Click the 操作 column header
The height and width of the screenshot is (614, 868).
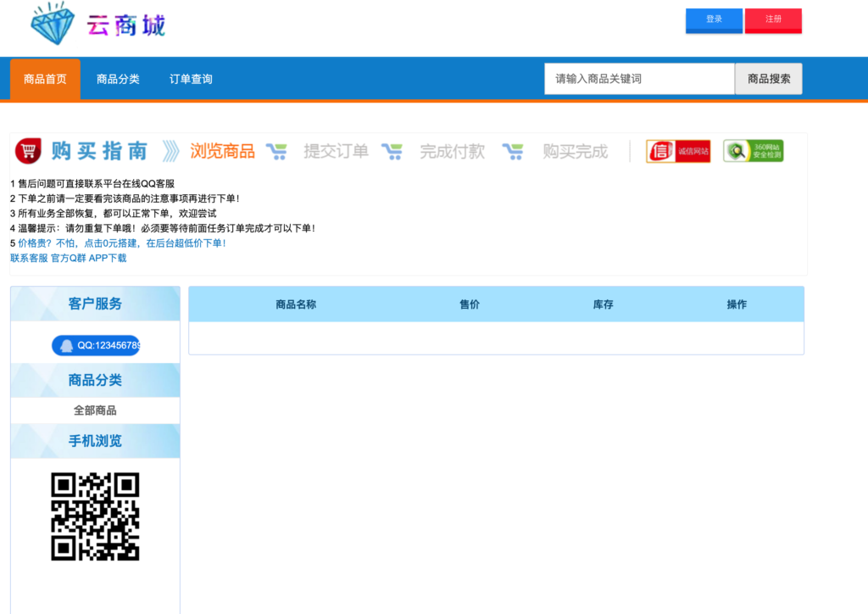(x=737, y=304)
